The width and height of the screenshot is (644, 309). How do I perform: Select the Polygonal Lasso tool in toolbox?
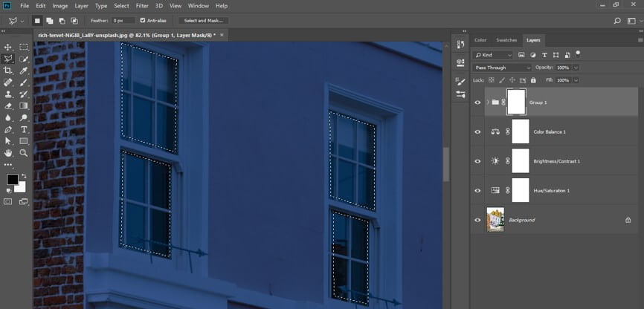coord(7,59)
